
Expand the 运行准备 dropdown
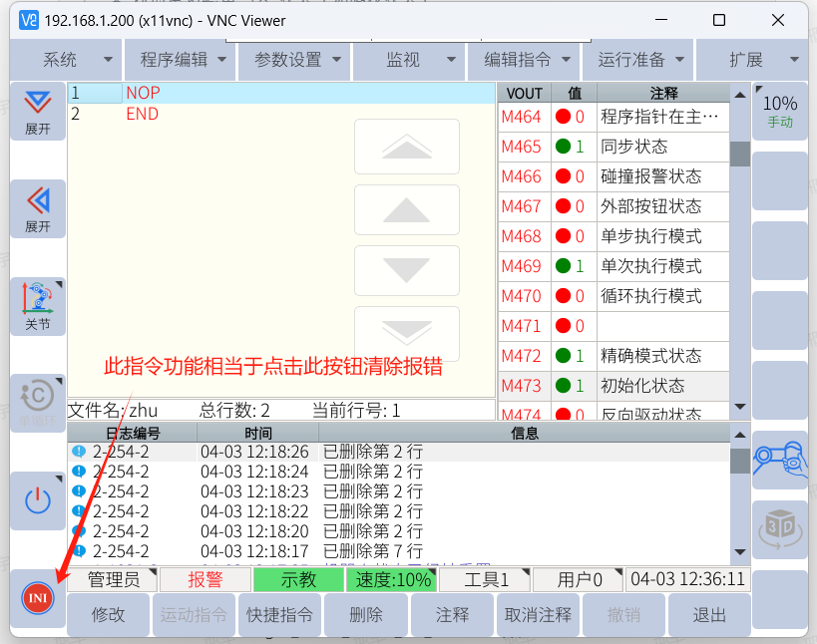click(x=641, y=60)
